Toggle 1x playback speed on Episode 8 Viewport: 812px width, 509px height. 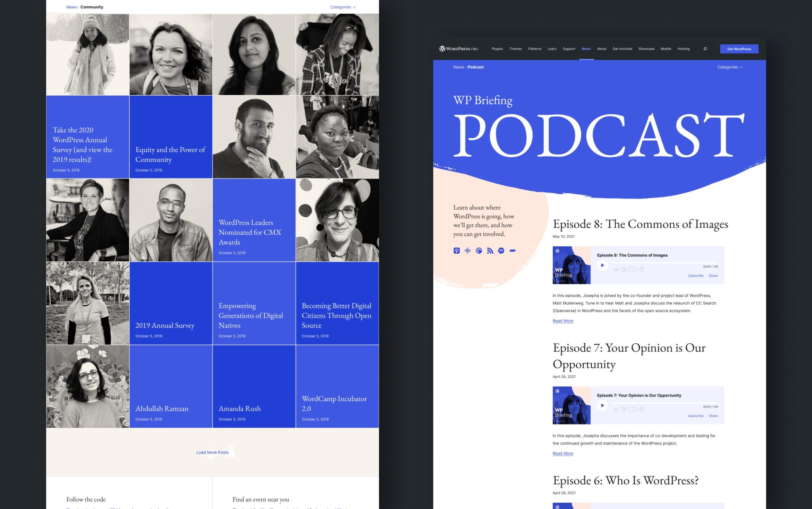632,270
